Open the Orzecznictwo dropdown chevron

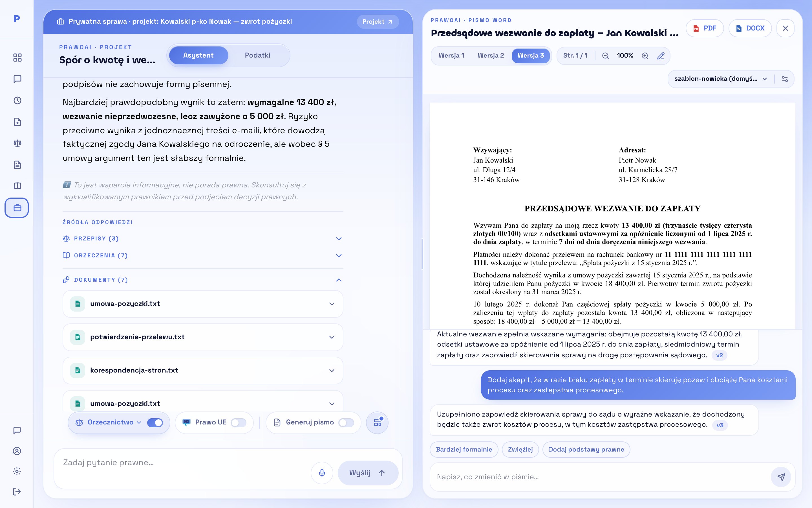(x=139, y=423)
